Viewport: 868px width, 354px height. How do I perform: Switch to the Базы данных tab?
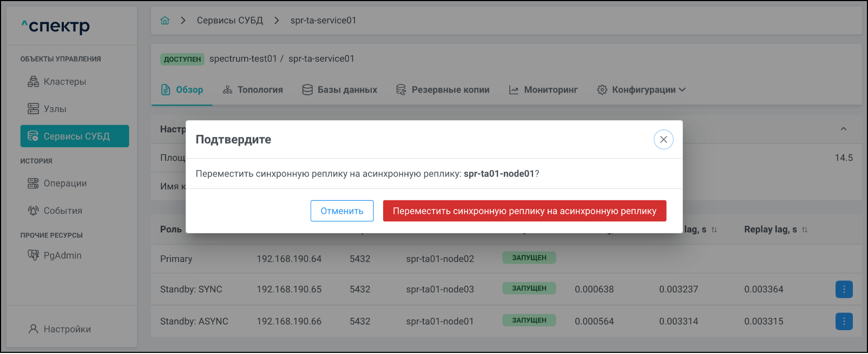[x=340, y=90]
